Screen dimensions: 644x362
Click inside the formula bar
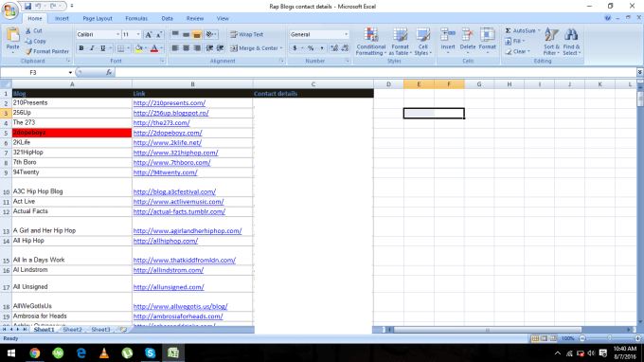(x=375, y=72)
